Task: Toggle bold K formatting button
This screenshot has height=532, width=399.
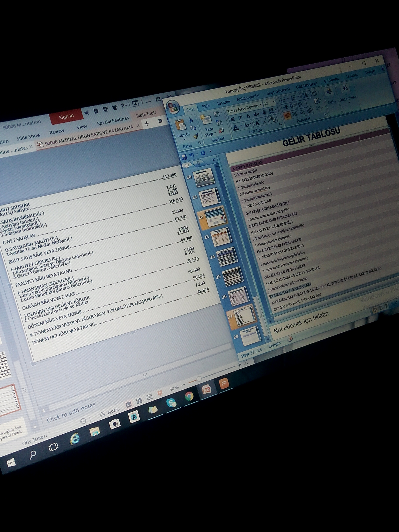Action: pyautogui.click(x=233, y=119)
